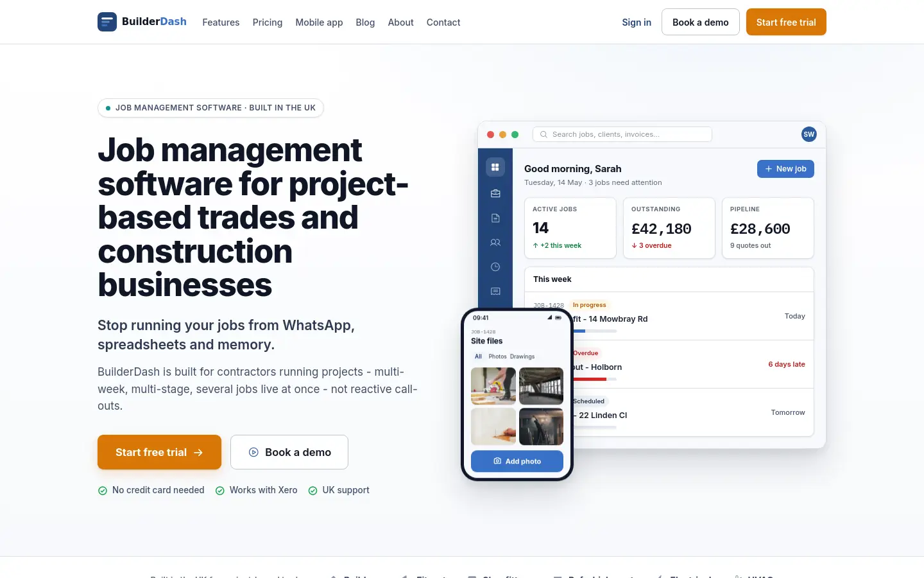The image size is (924, 578).
Task: Click the Outstanding amount £42,180
Action: [662, 229]
